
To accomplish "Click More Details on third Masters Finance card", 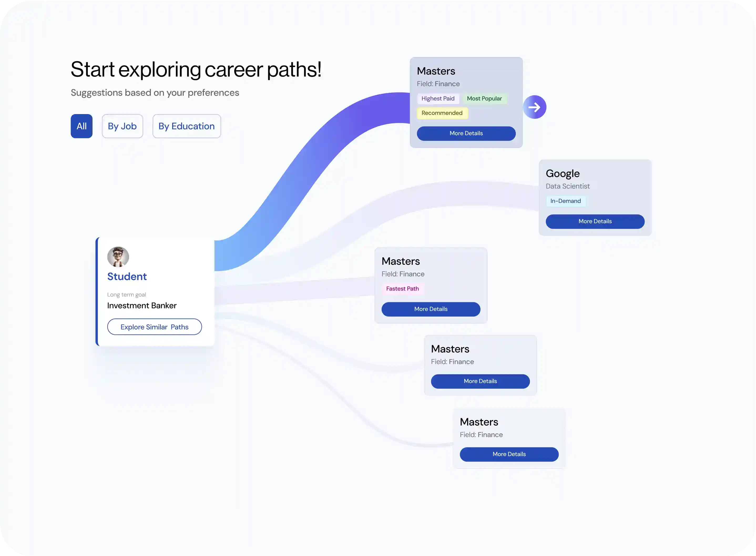I will pyautogui.click(x=480, y=381).
